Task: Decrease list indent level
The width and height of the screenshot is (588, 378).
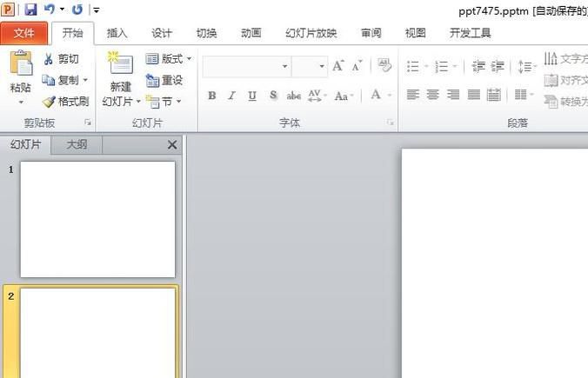Action: [x=478, y=66]
